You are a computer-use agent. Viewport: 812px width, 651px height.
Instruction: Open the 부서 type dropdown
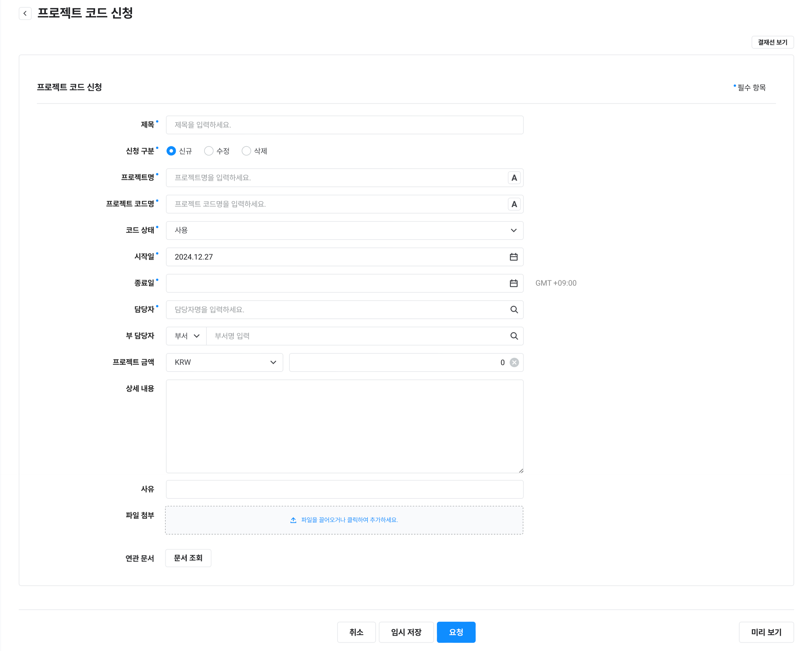click(x=186, y=336)
